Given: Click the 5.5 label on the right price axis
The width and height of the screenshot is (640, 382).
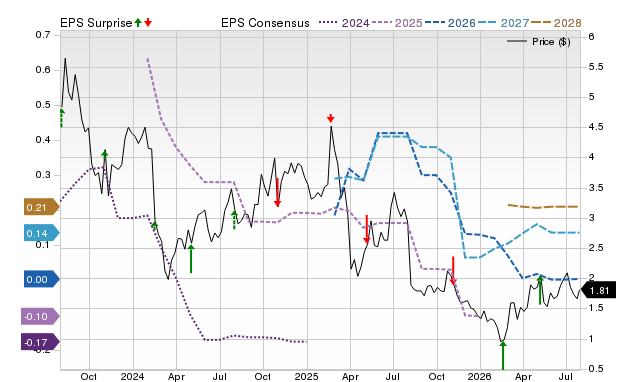Looking at the screenshot, I should coord(596,67).
